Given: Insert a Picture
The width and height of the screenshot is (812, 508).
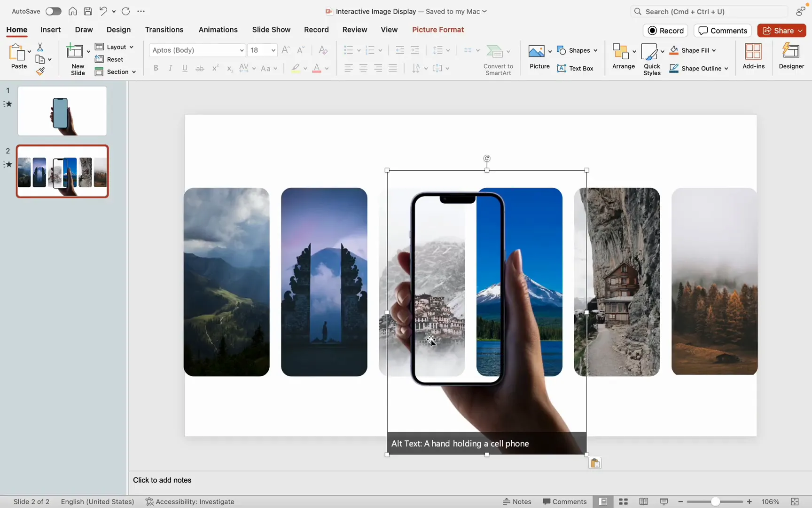Looking at the screenshot, I should tap(536, 51).
